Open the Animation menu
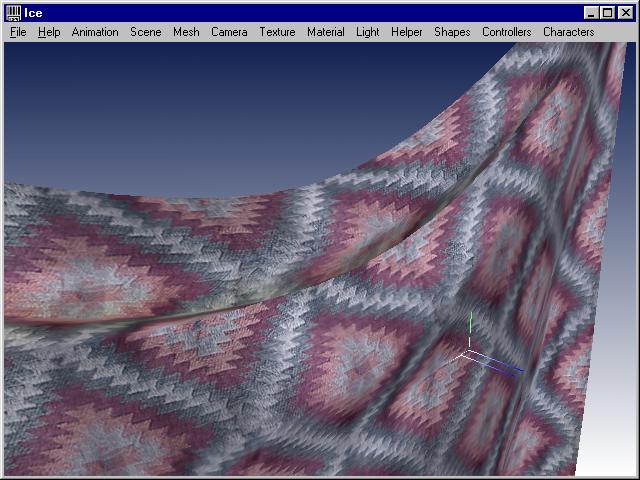Screen dimensions: 640x480 [95, 32]
